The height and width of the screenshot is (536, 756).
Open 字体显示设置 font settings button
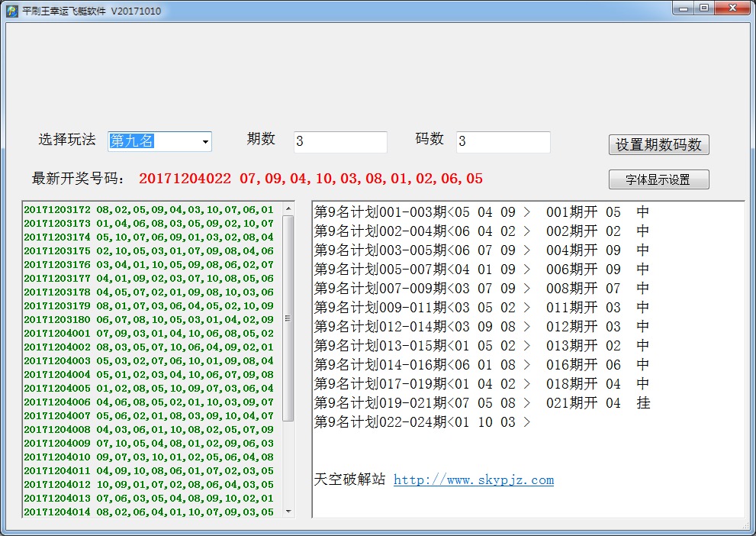point(658,179)
